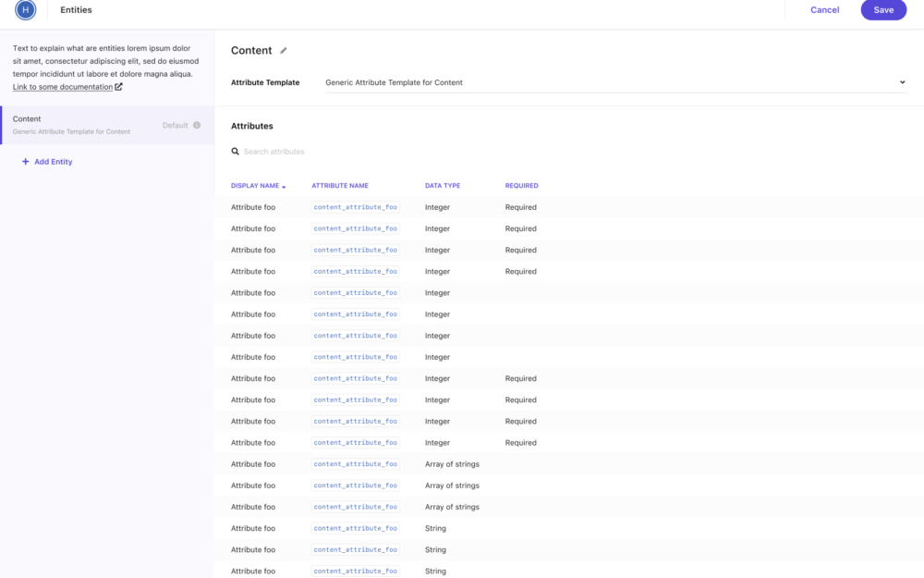Click the first content_attribute_foo code tag
Viewport: 924px width, 578px height.
(356, 207)
